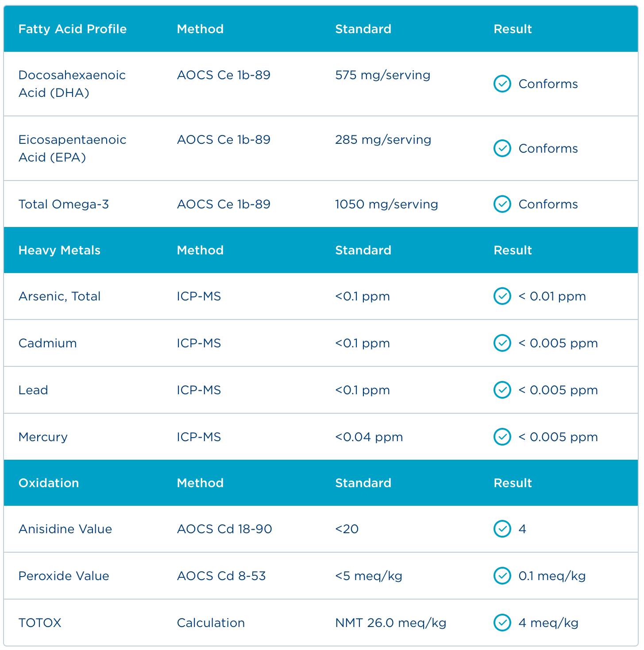Click the Mercury <0.04 ppm standard value

369,437
